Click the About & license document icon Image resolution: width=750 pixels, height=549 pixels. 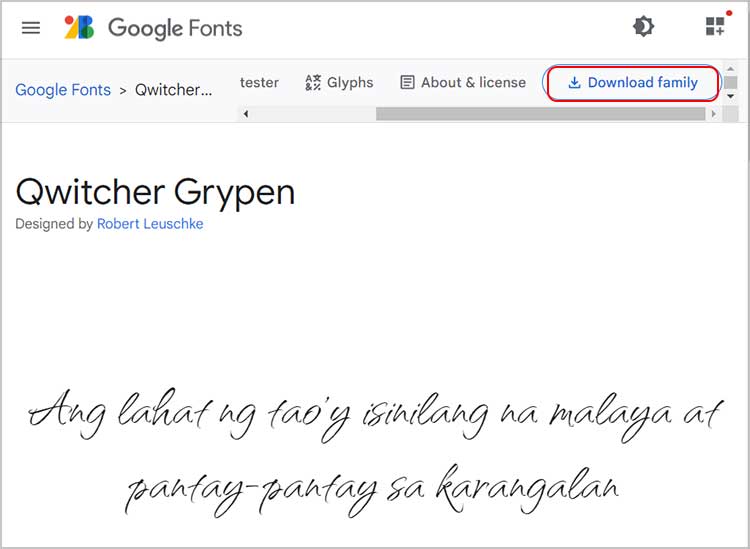(x=407, y=82)
